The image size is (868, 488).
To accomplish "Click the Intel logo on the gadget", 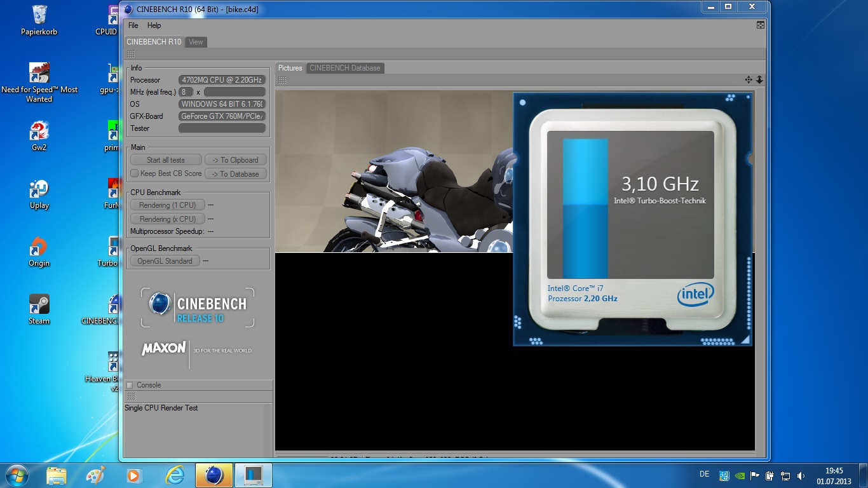I will tap(695, 295).
